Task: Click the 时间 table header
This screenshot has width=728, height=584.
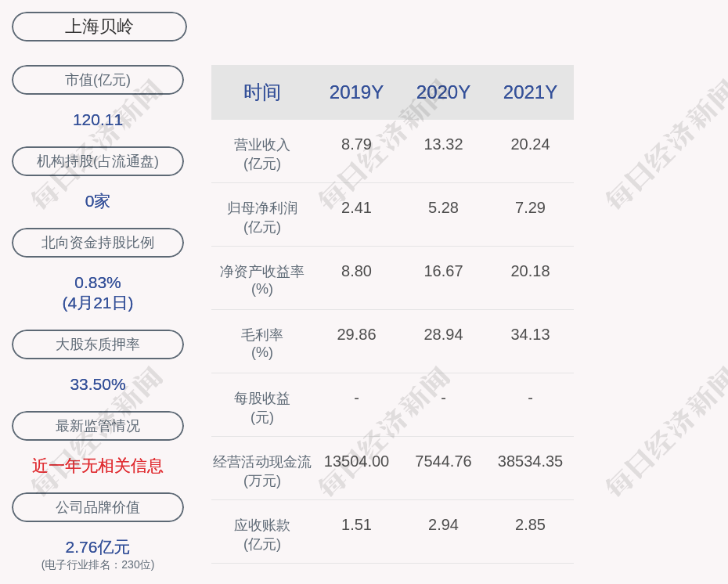Action: pos(262,92)
